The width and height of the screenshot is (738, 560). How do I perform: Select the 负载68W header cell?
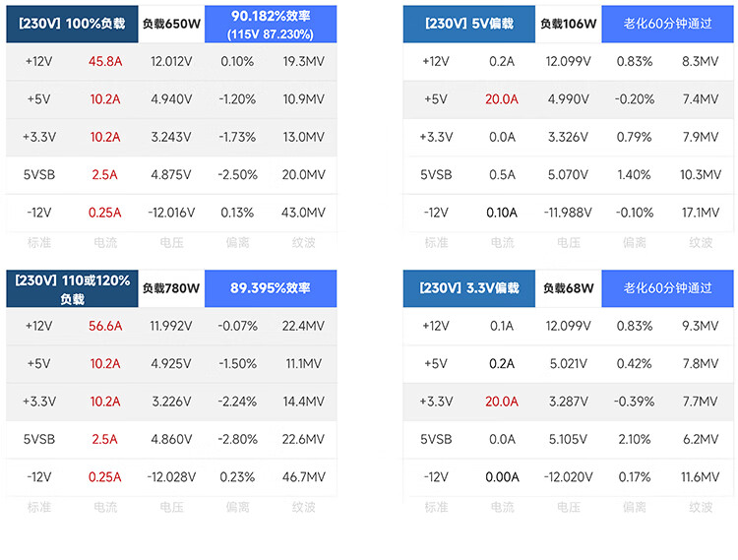[568, 288]
